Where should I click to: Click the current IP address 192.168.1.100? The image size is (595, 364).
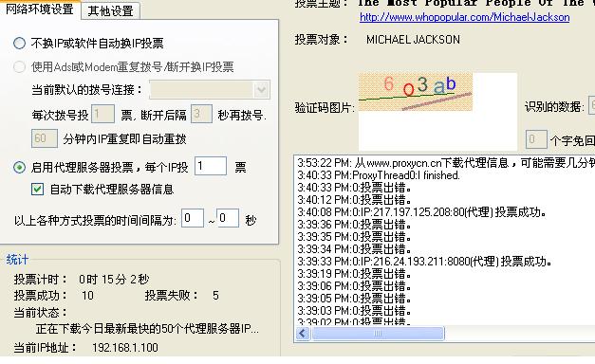pos(125,348)
